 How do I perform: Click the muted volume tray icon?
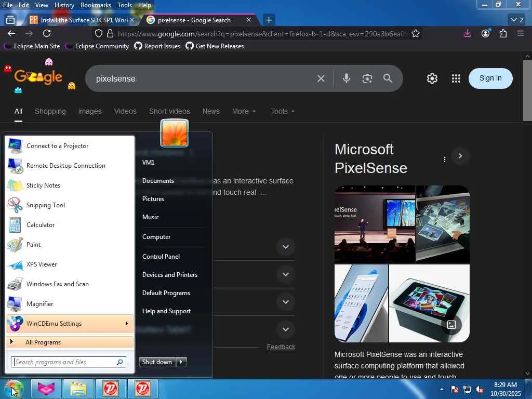480,390
